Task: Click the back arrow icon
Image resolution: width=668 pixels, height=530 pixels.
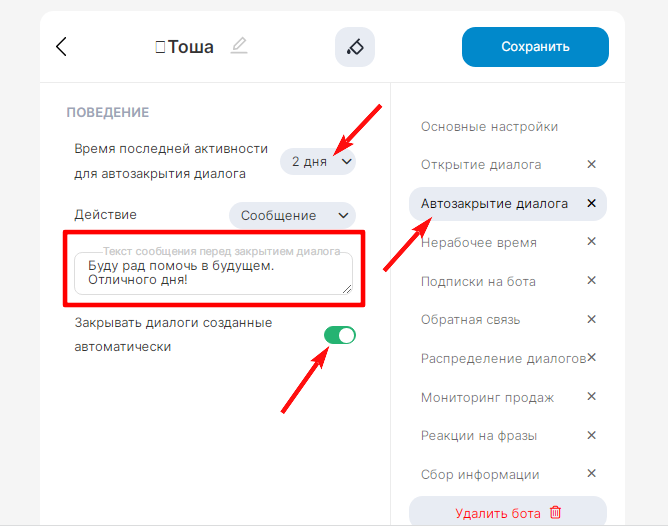Action: 62,46
